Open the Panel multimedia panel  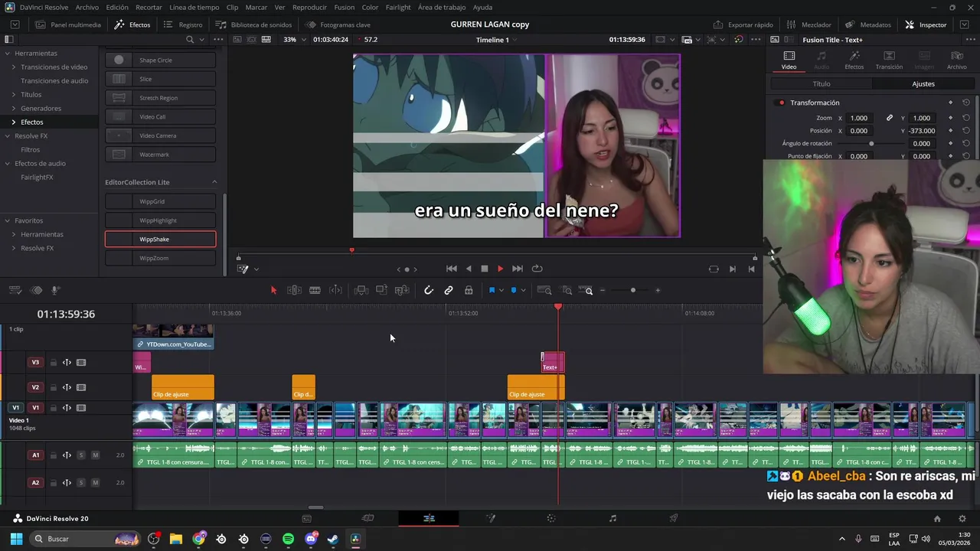tap(68, 24)
